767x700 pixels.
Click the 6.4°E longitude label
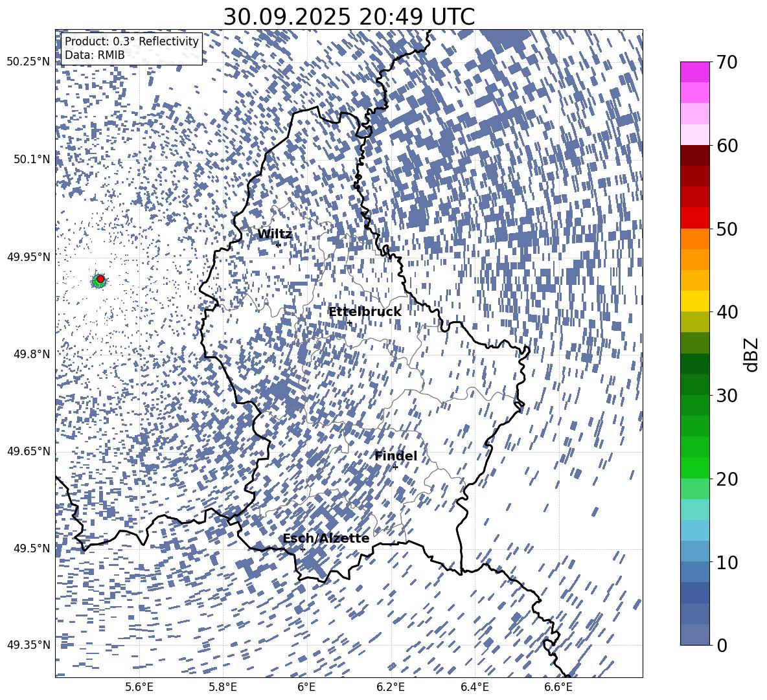click(x=474, y=687)
